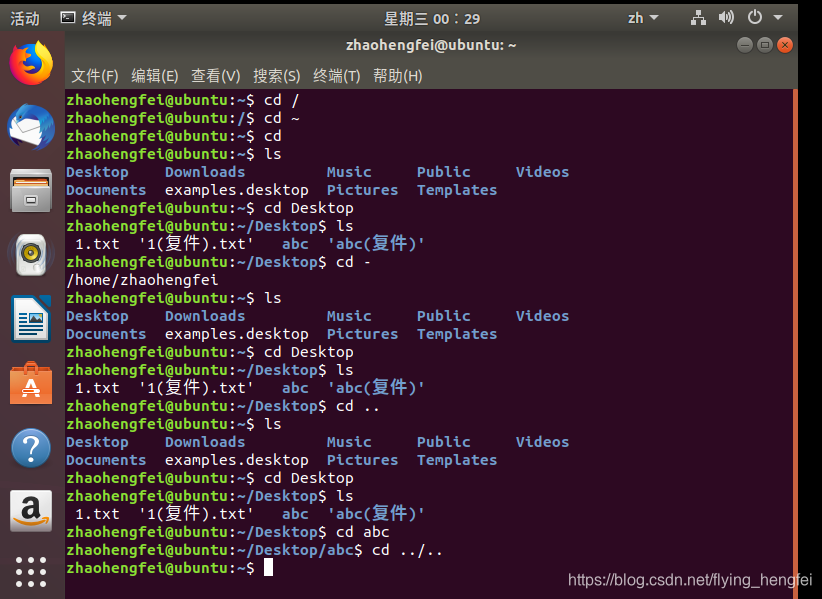822x599 pixels.
Task: Click the 'cd ..' command text
Action: click(x=358, y=406)
